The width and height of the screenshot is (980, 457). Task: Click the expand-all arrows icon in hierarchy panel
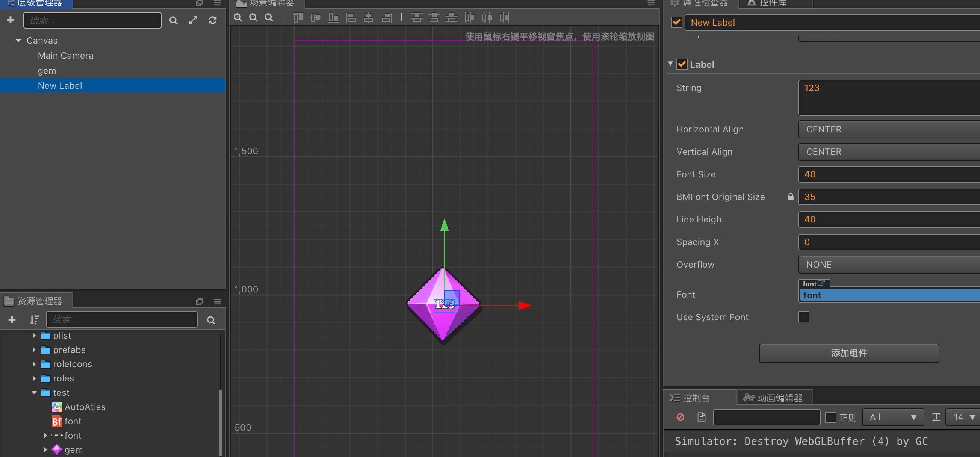193,20
